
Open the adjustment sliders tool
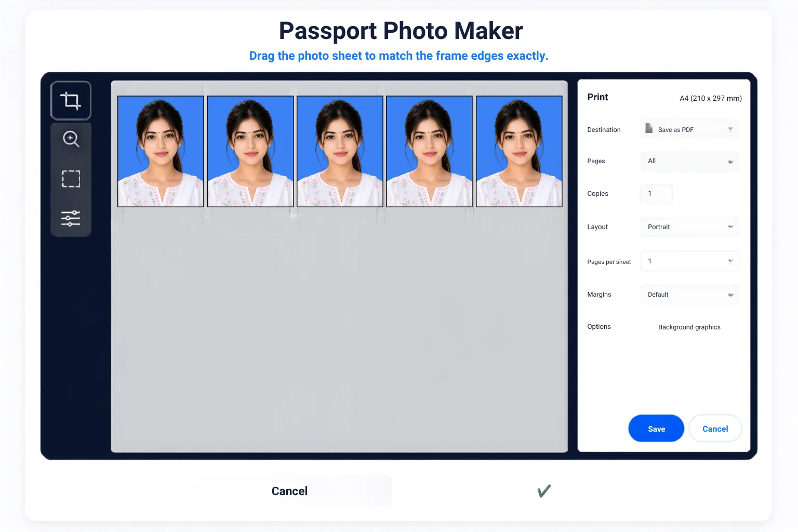pos(71,218)
